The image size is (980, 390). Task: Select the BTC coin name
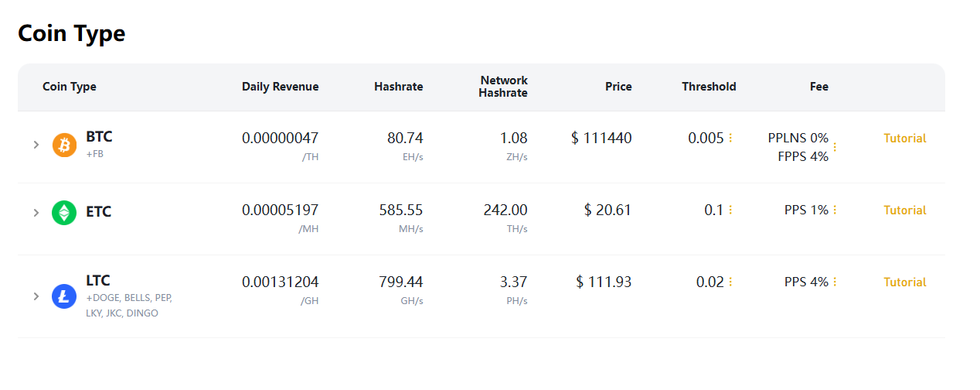point(99,137)
